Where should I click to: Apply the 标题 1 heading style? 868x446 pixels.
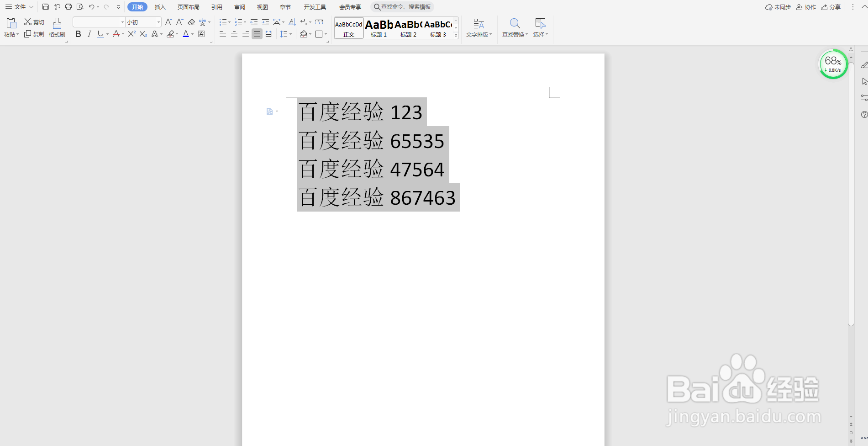[x=379, y=28]
